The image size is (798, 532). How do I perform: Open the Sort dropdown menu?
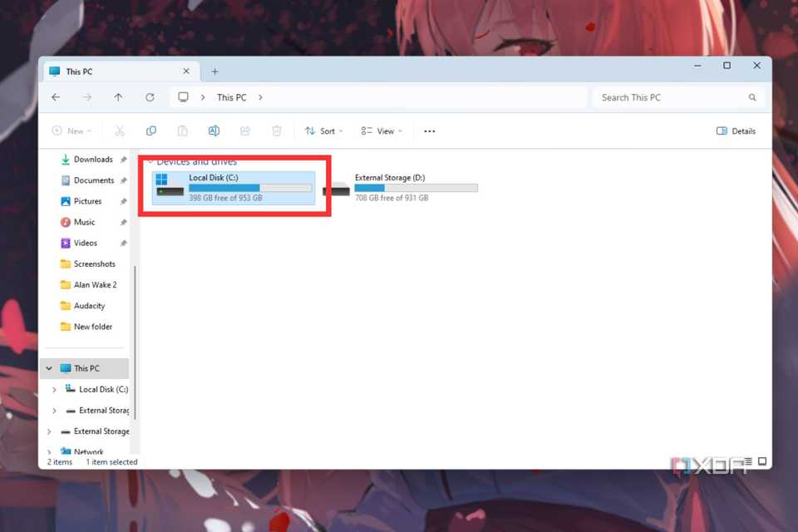point(323,131)
